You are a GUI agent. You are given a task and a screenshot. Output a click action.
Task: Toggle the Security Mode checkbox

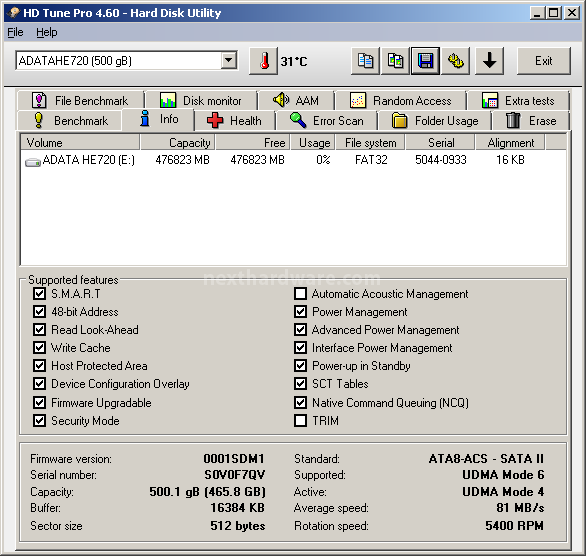tap(39, 420)
